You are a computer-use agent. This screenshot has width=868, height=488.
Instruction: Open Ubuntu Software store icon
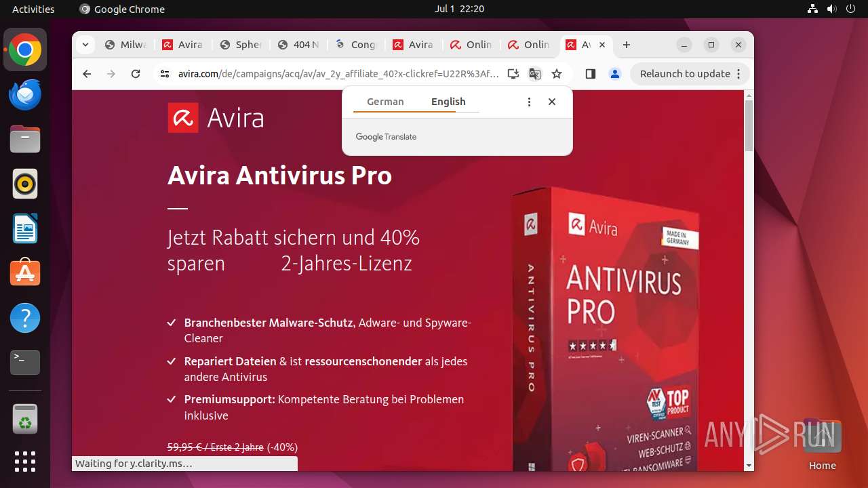click(25, 273)
